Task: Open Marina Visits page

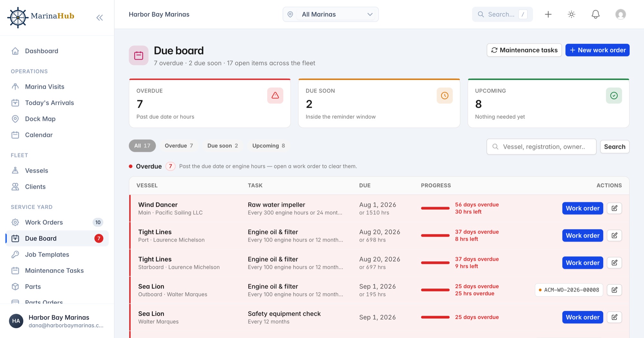Action: click(x=57, y=87)
